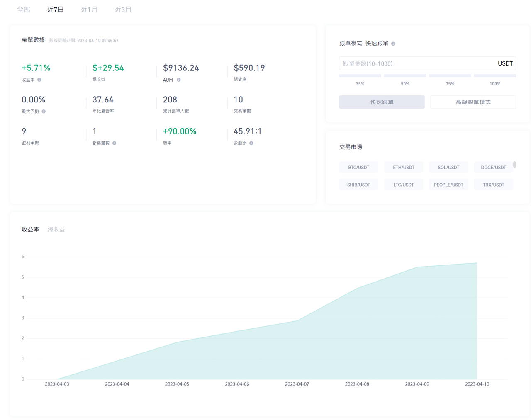Click info icon beside 跟單模式: 快速跟單
The width and height of the screenshot is (531, 420).
coord(393,44)
